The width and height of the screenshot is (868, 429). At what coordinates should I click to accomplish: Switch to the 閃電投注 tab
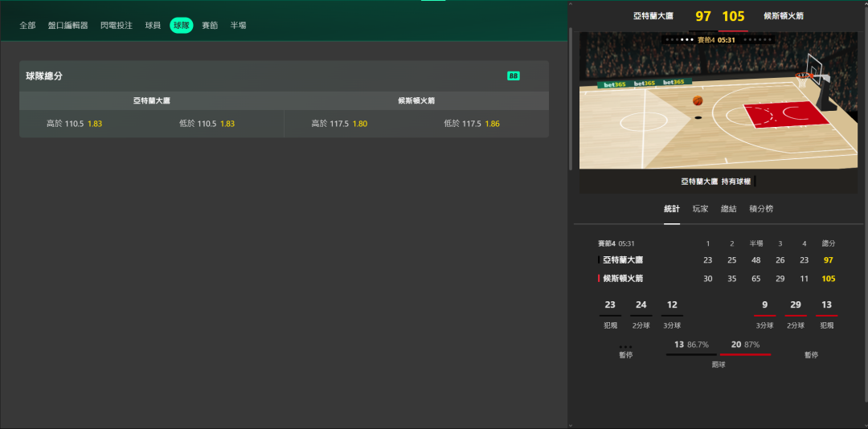point(117,26)
